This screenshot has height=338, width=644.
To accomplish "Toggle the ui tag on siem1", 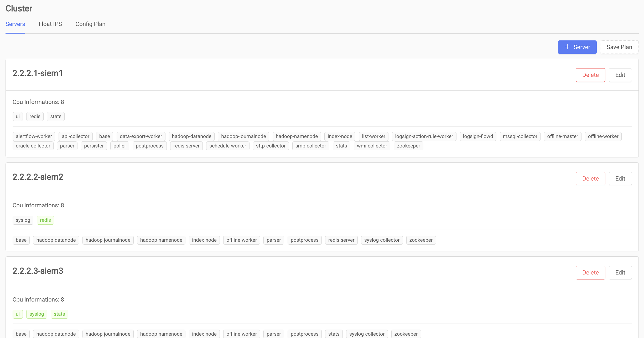I will 18,116.
